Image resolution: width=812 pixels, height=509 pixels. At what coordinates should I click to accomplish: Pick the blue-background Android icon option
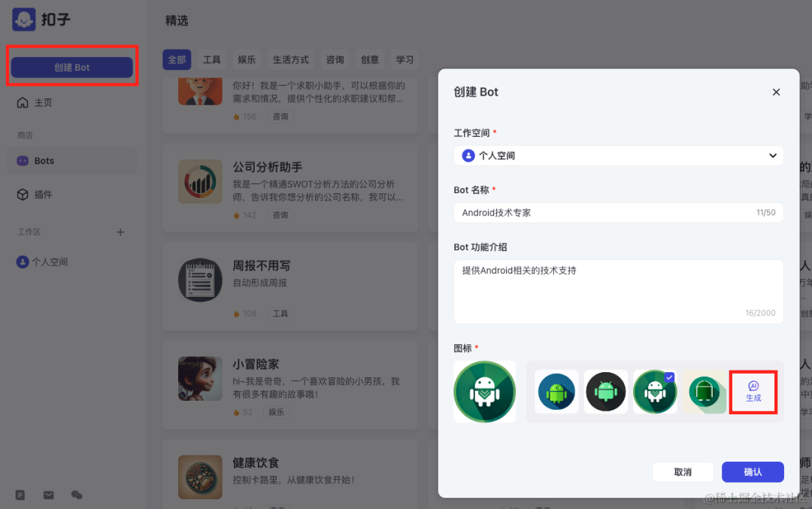coord(556,392)
